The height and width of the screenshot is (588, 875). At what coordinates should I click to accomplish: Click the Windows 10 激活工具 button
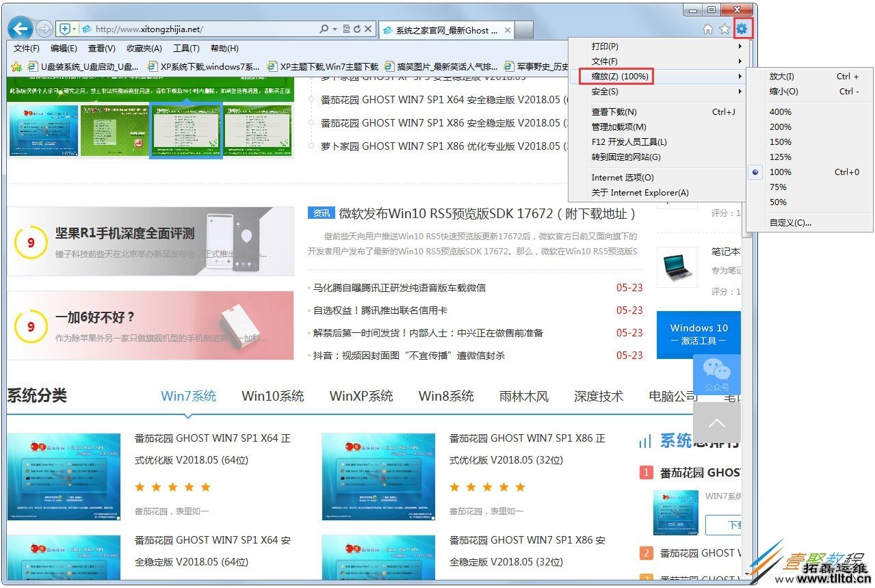tap(698, 334)
